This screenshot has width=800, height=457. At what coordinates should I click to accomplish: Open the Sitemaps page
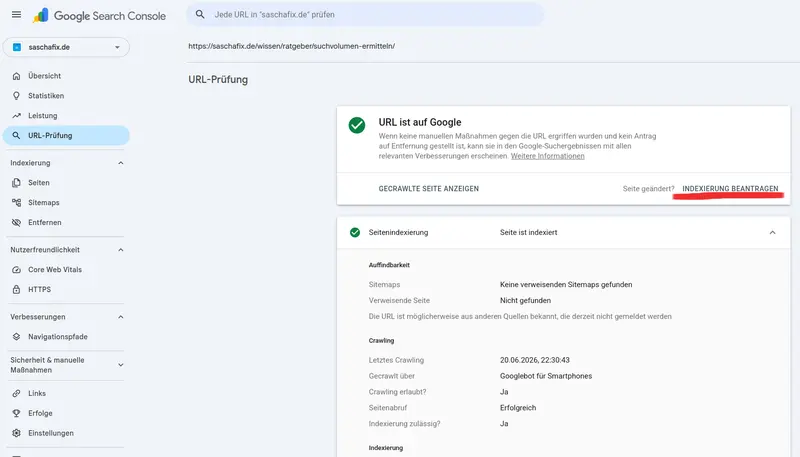click(66, 202)
